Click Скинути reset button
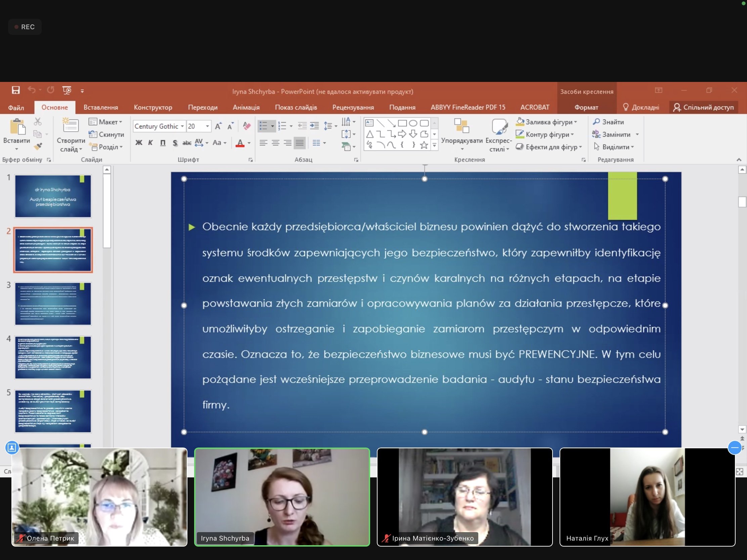 (106, 134)
